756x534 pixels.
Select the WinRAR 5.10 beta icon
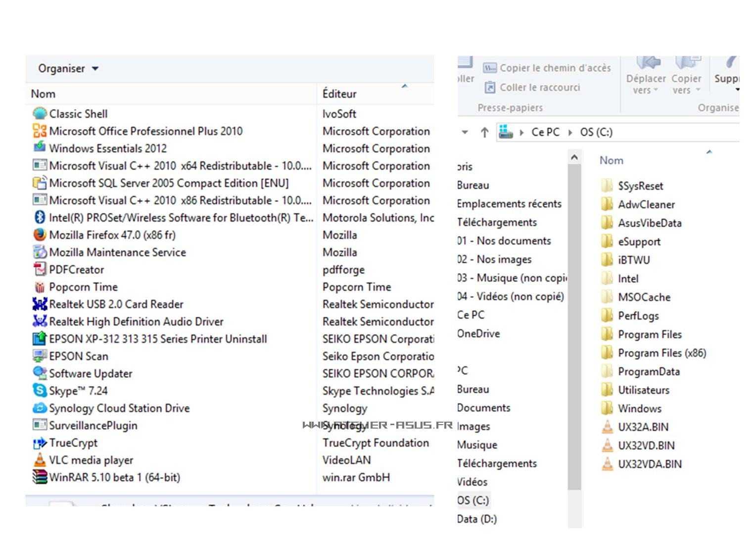(x=40, y=477)
